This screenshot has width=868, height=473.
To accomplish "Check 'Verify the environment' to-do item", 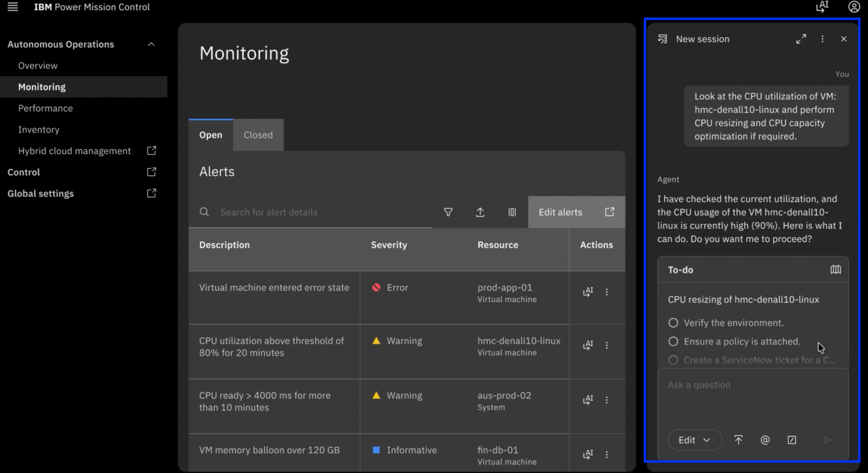I will click(x=673, y=323).
